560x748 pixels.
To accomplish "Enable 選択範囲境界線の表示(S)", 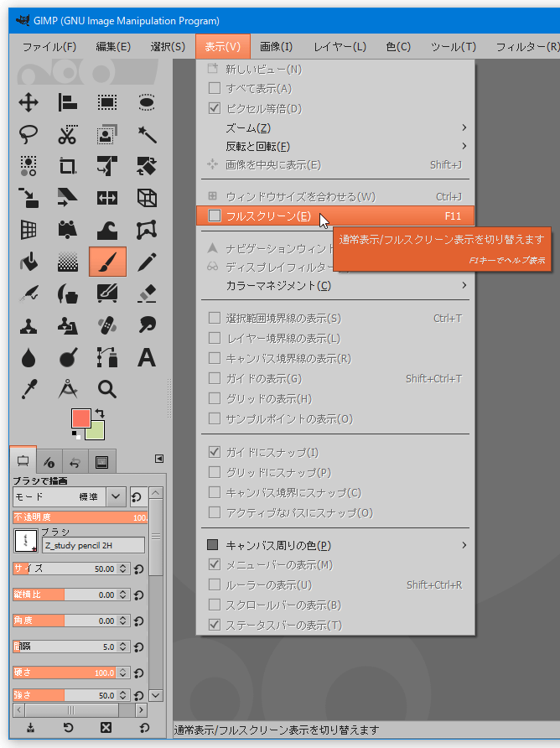I will pos(215,318).
